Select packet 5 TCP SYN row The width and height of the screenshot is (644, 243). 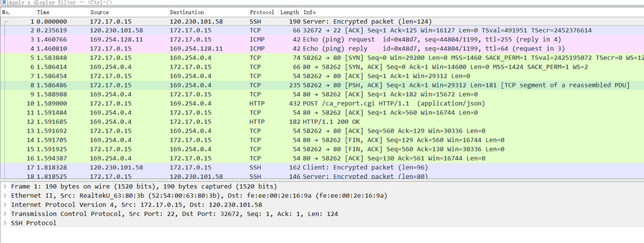pyautogui.click(x=322, y=58)
